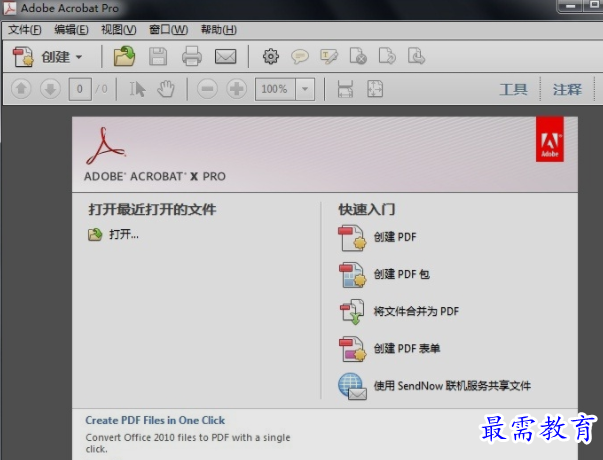Open the 视图(V) menu

pos(118,30)
